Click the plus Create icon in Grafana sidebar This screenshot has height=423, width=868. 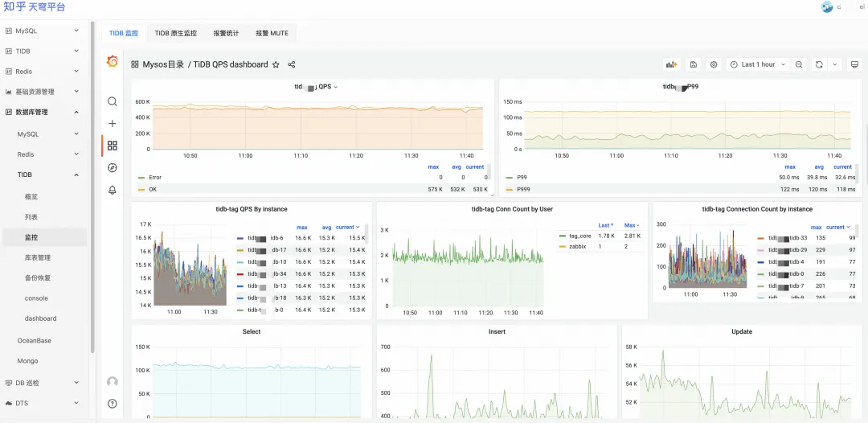click(x=112, y=123)
